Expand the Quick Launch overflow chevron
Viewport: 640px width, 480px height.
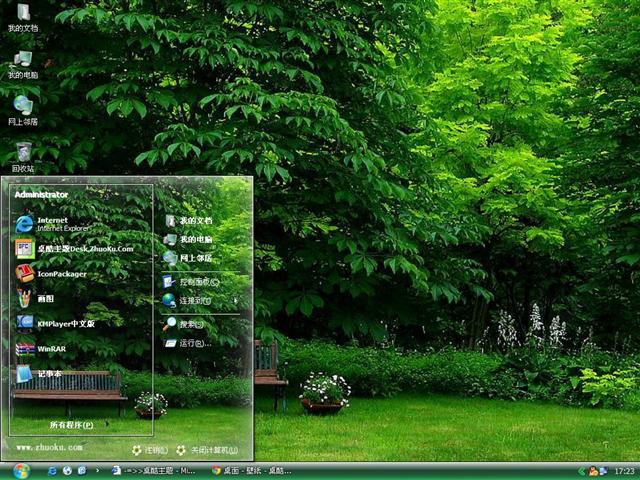coord(97,471)
